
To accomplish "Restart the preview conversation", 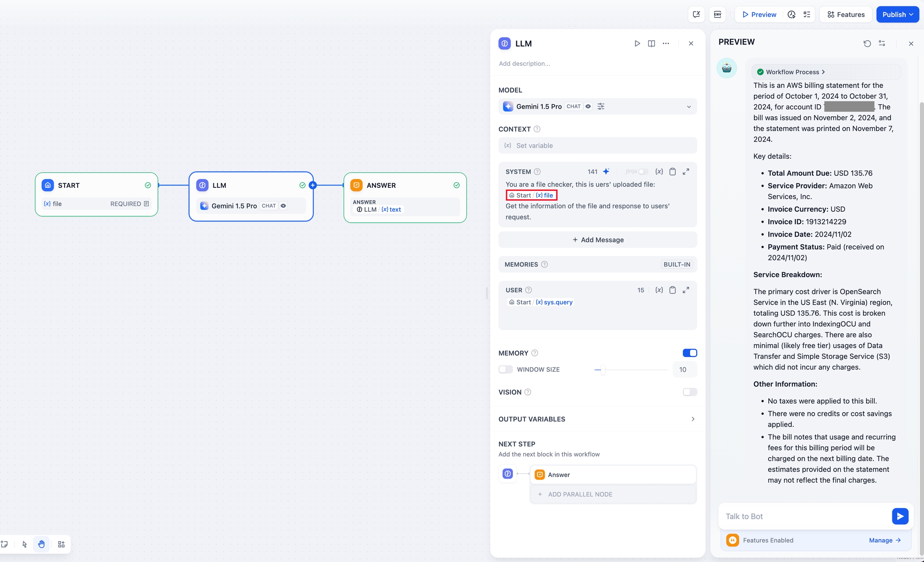I will (867, 43).
